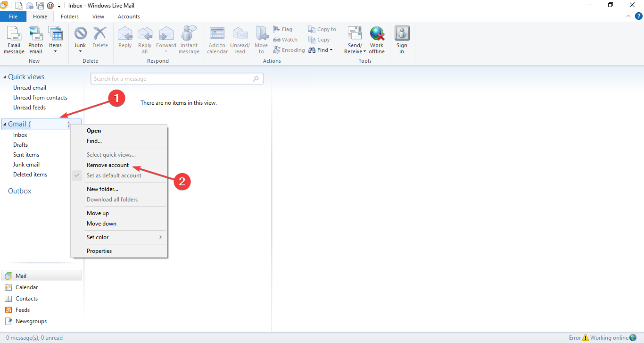
Task: Collapse the Gmail account tree
Action: click(x=5, y=124)
